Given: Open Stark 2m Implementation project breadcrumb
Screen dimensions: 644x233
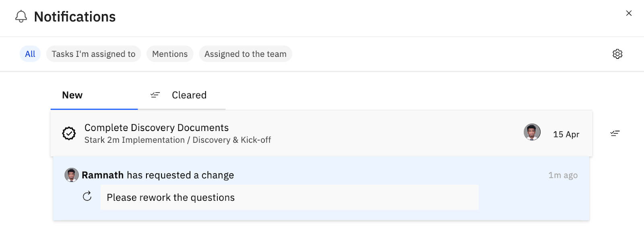Looking at the screenshot, I should (134, 140).
